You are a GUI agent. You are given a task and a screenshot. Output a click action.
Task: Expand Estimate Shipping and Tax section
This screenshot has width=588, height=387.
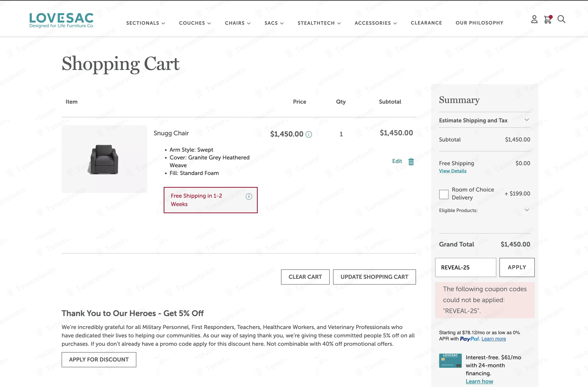coord(485,120)
